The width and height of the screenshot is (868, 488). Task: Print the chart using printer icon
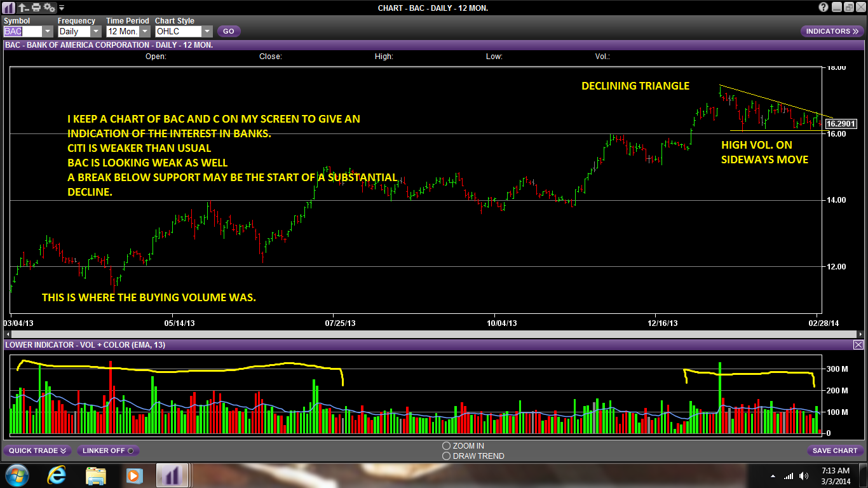(36, 8)
